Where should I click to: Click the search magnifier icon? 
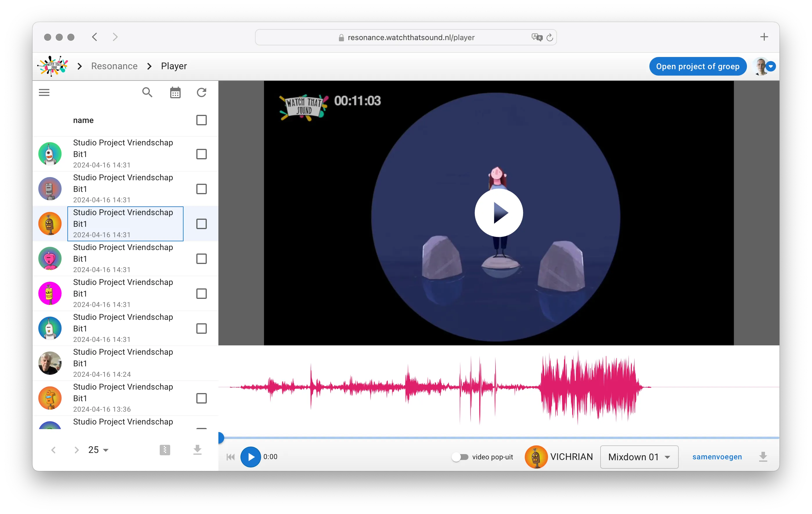pos(147,92)
